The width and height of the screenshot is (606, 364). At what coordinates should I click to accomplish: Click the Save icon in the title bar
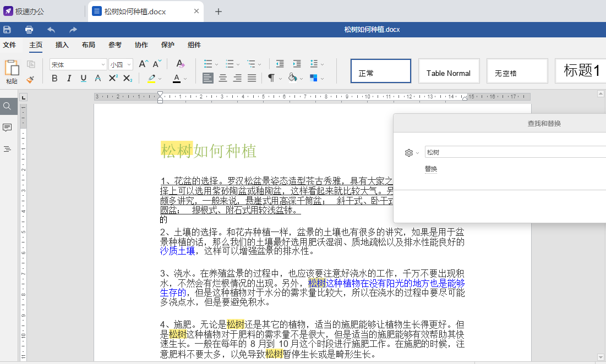coord(7,29)
